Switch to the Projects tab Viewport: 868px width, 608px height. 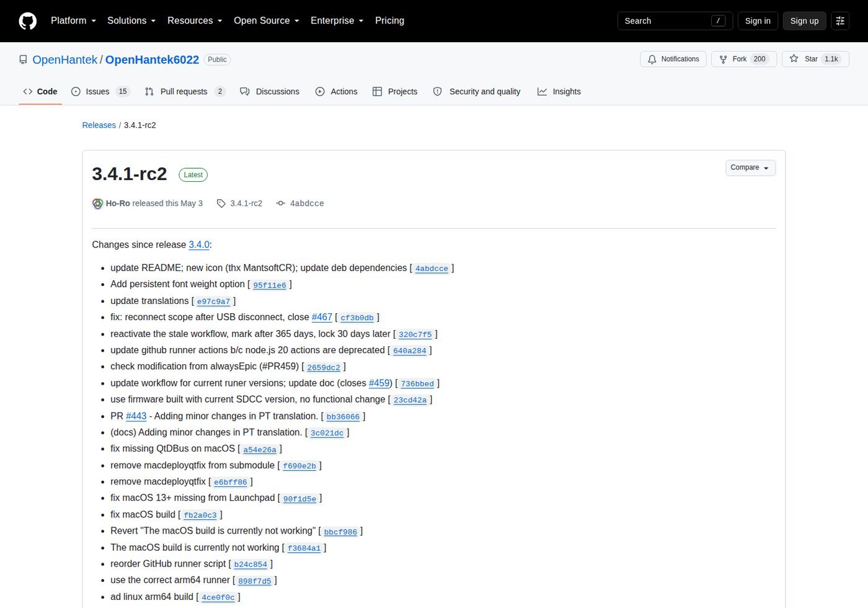pos(395,91)
